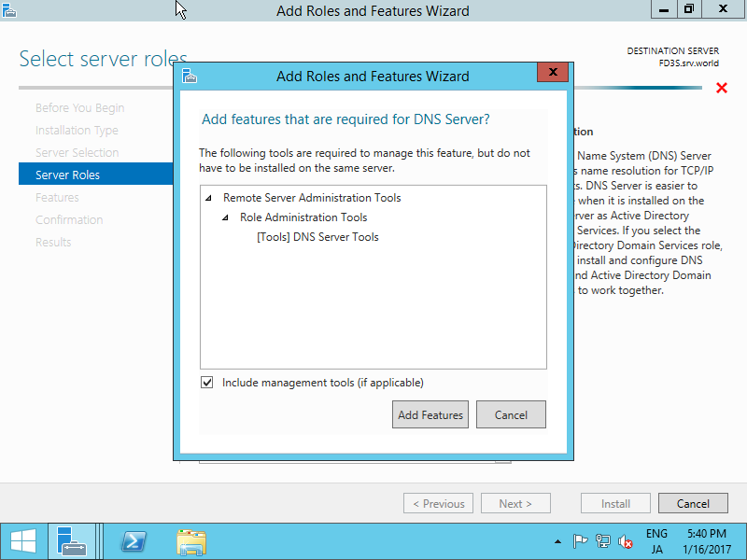Go to the Before You Begin step
This screenshot has height=560, width=747.
click(79, 107)
